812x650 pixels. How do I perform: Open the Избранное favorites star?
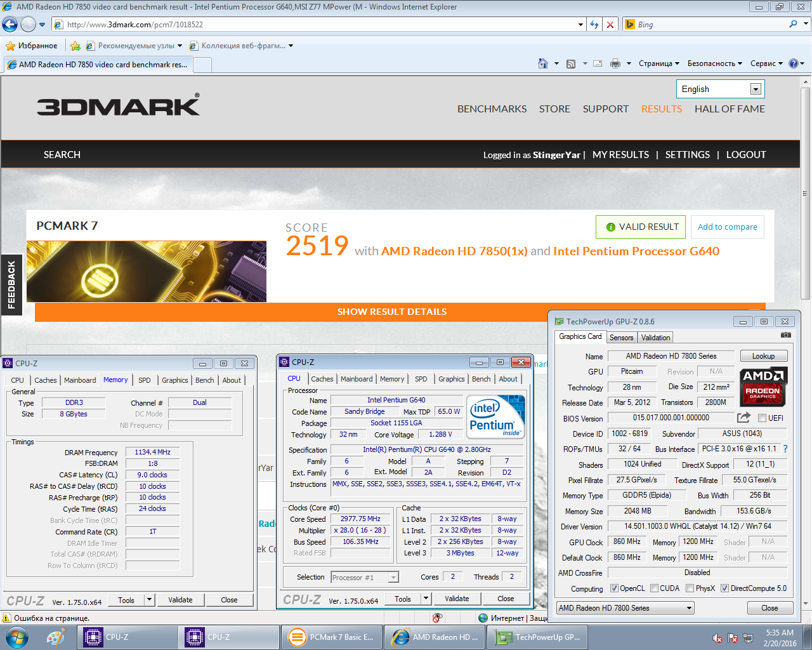point(31,46)
